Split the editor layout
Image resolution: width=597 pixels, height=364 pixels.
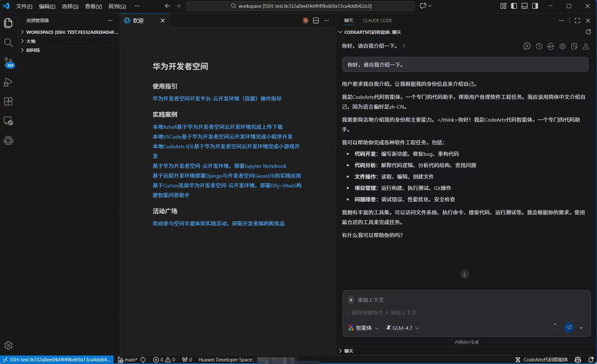pos(316,20)
